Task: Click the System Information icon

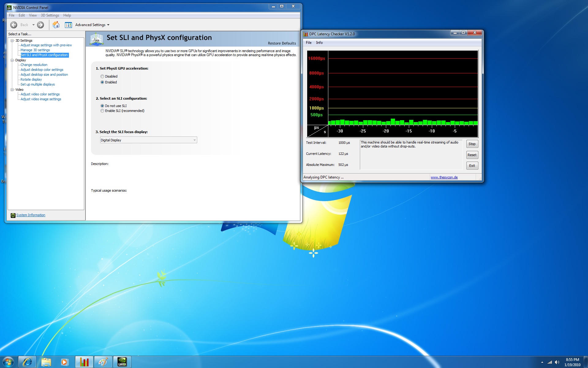Action: tap(13, 215)
